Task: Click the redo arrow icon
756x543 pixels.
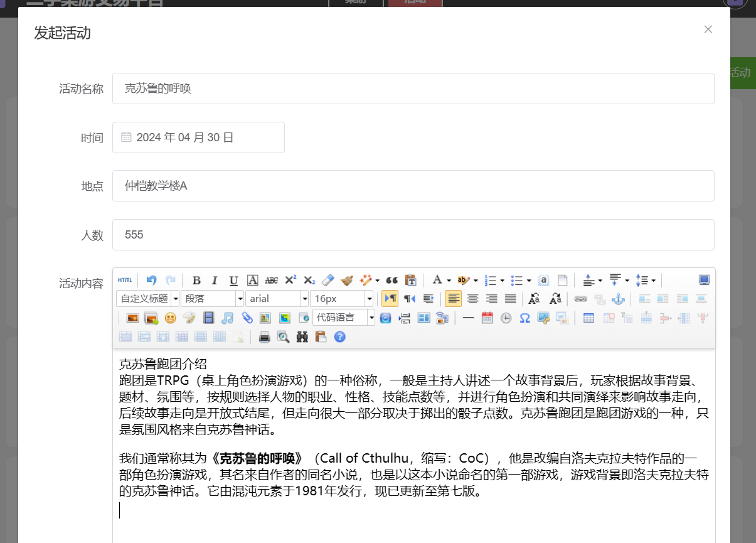Action: [171, 280]
